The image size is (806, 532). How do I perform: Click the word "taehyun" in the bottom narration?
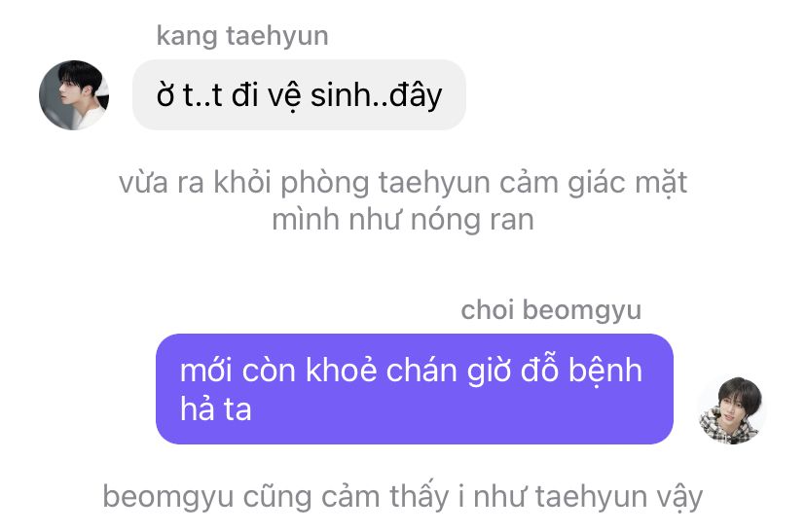coord(591,497)
